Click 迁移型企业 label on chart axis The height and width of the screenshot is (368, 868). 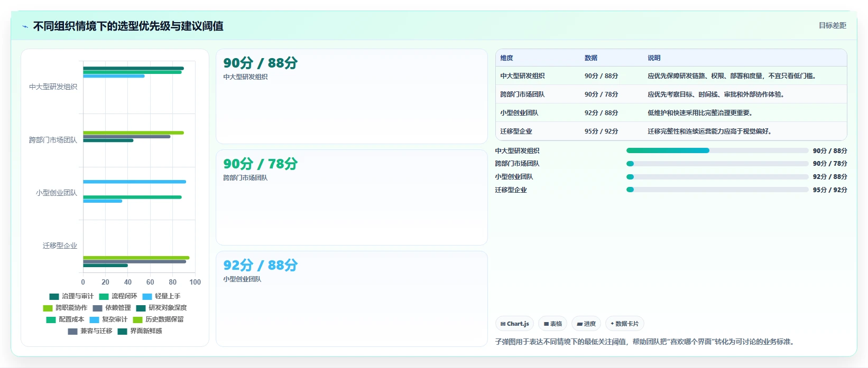click(x=60, y=246)
